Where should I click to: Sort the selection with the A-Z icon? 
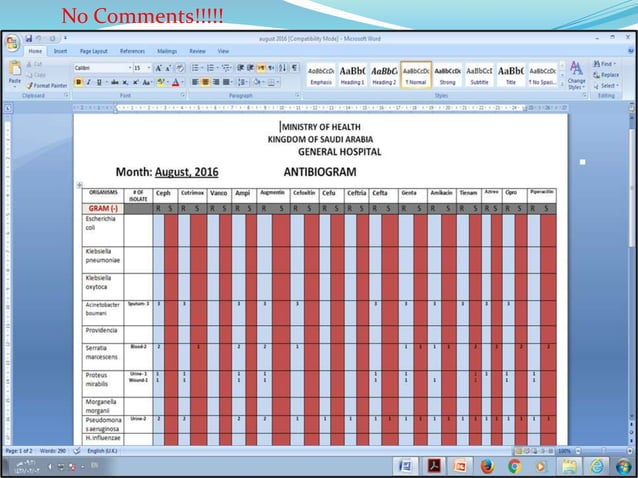click(283, 68)
